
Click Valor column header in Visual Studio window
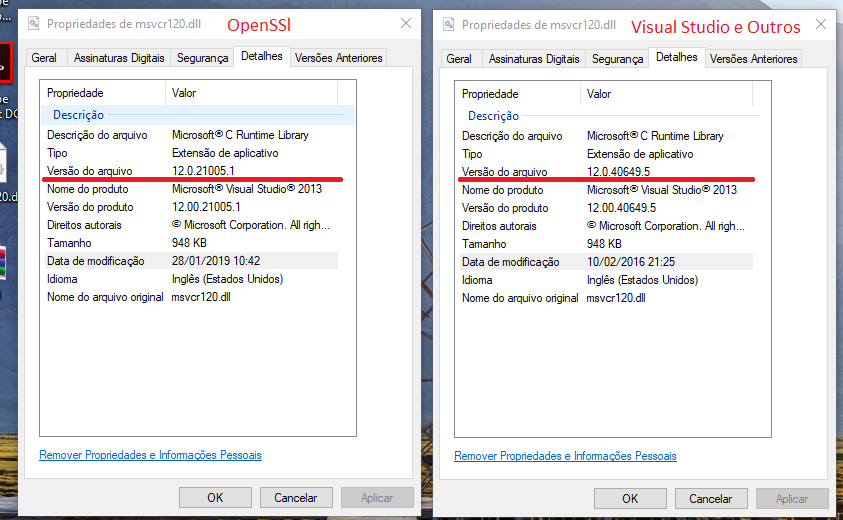click(667, 94)
